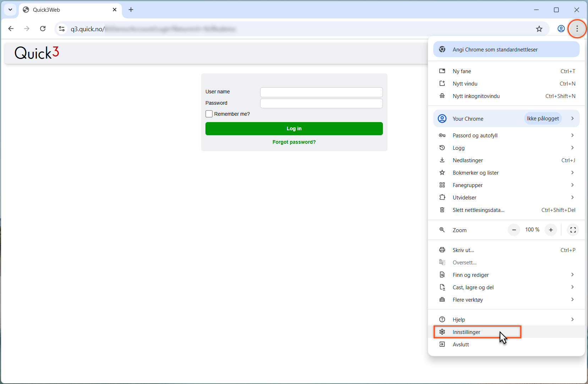Click the Zoom magnifier icon
The image size is (588, 384).
click(x=442, y=230)
